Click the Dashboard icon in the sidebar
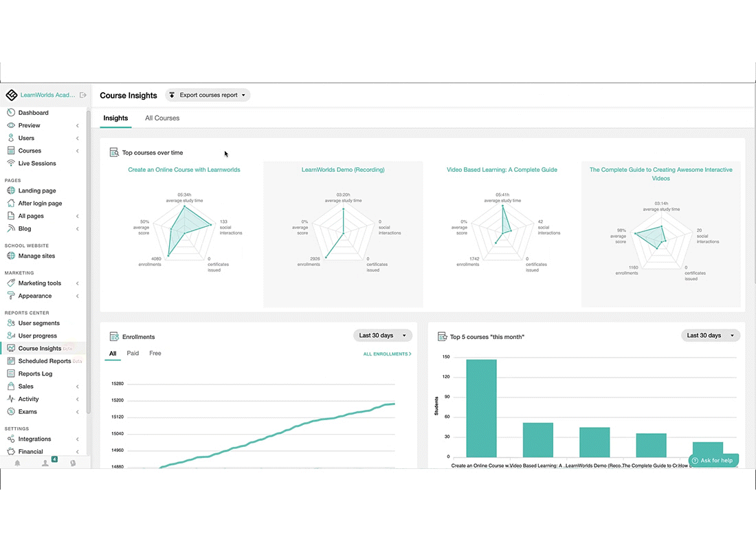The height and width of the screenshot is (557, 756). 11,113
